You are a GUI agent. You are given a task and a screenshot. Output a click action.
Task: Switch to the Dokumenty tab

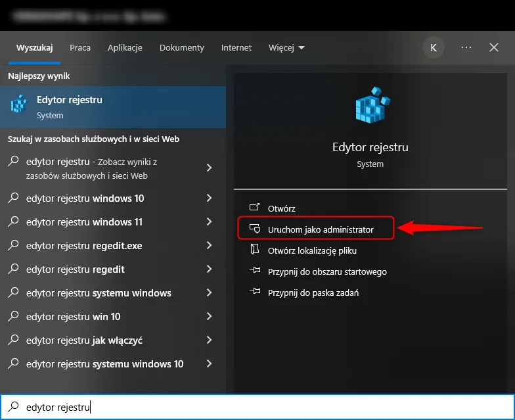[181, 47]
